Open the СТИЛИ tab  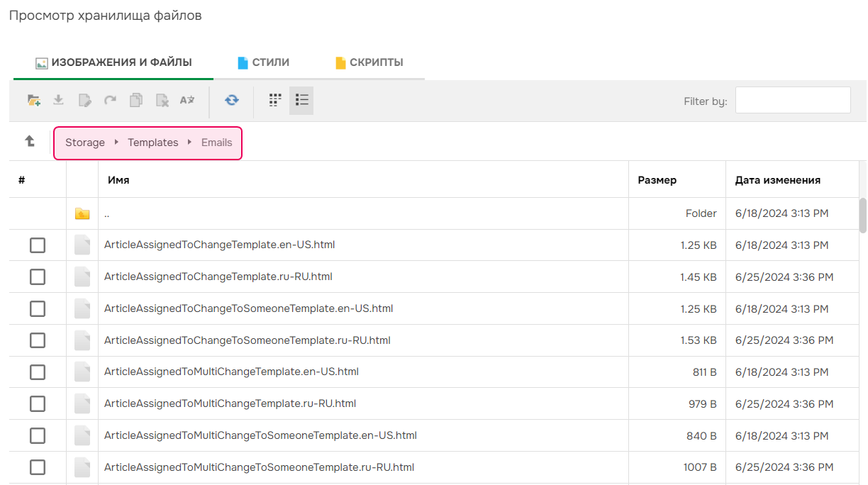[x=263, y=62]
